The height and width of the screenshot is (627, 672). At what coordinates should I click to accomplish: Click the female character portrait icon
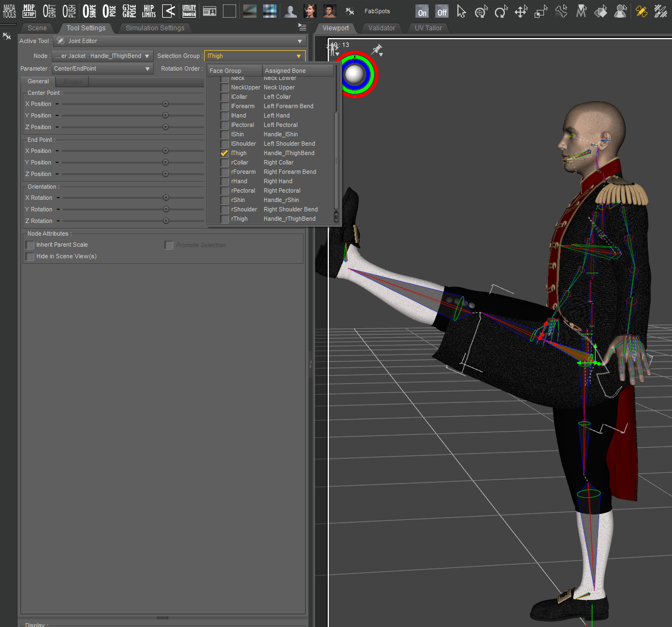(x=310, y=11)
